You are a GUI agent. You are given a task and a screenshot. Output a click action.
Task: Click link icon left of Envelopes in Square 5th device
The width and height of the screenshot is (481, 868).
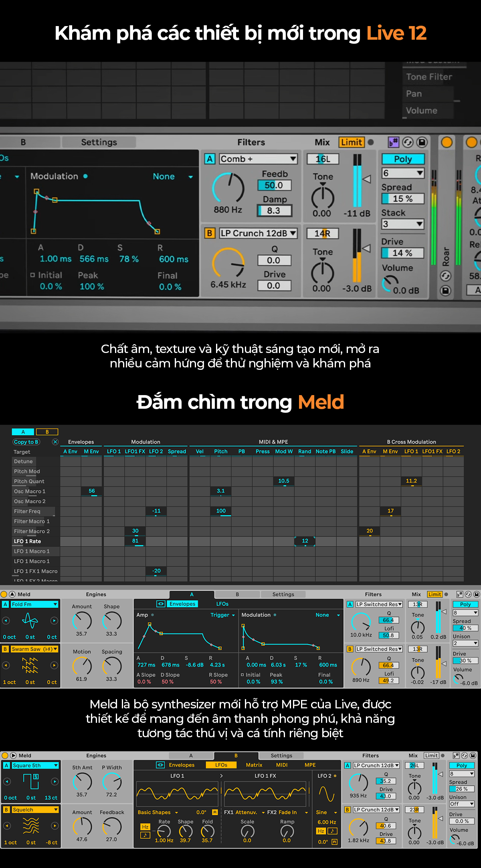click(160, 765)
